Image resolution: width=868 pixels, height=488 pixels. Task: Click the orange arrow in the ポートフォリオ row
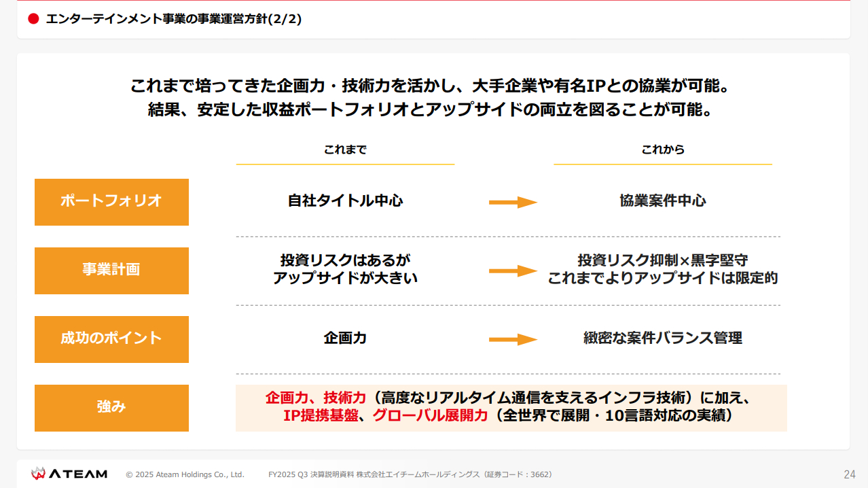513,202
